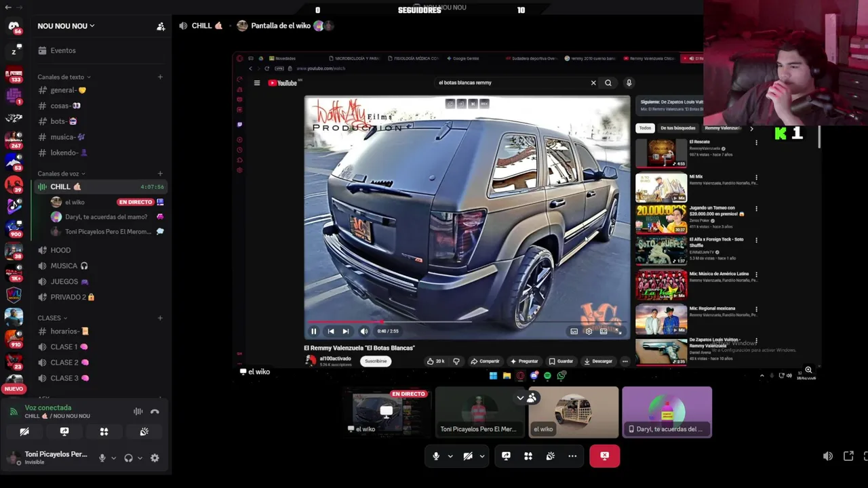Click the YouTube search field

pos(512,83)
